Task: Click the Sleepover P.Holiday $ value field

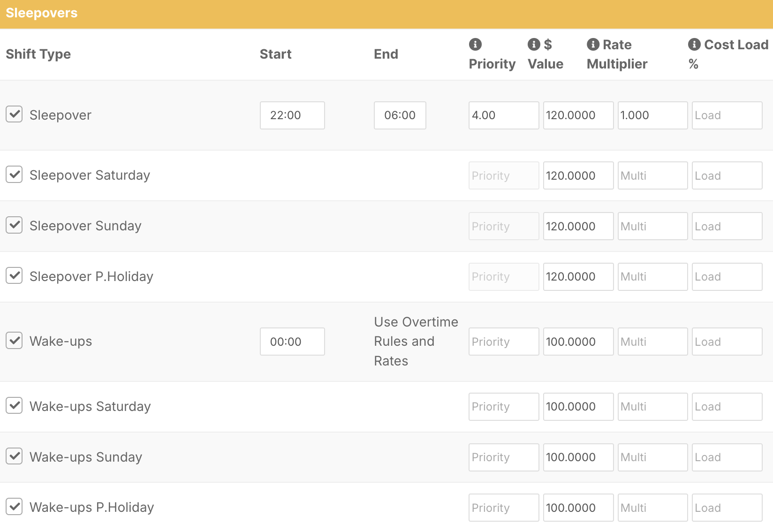Action: 578,277
